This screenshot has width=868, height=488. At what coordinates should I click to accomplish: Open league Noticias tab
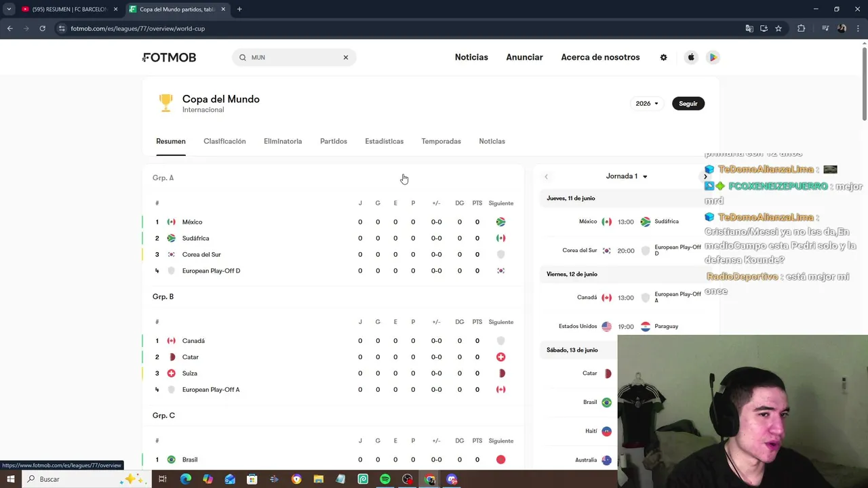coord(492,141)
